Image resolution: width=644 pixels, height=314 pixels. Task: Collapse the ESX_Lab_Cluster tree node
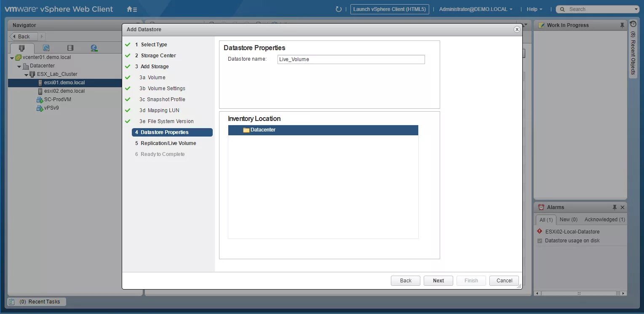[26, 74]
